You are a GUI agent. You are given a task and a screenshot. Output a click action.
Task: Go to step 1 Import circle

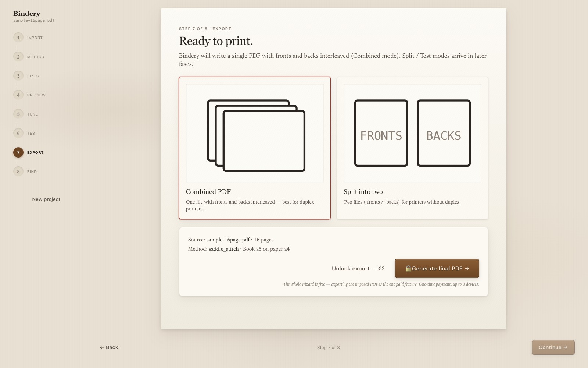click(x=18, y=38)
